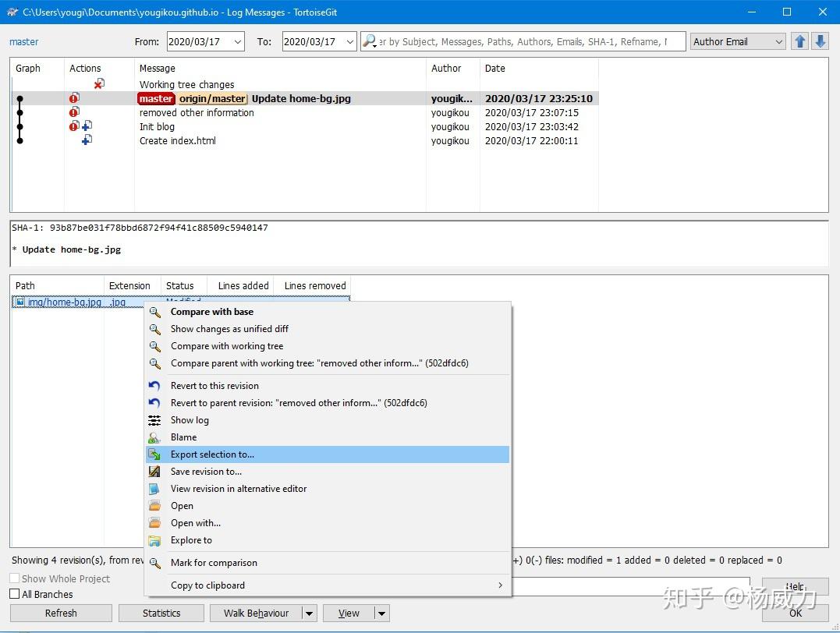The image size is (840, 633).
Task: Click the Save revision to icon in context menu
Action: pos(154,472)
